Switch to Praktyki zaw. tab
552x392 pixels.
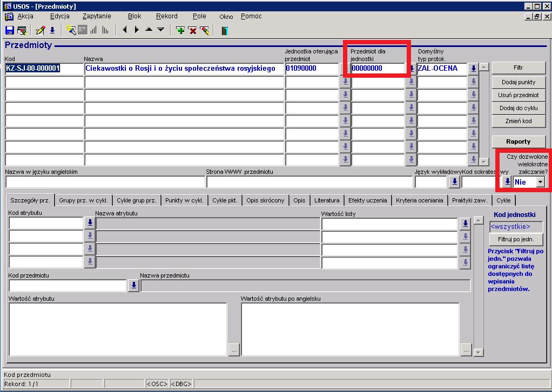469,200
